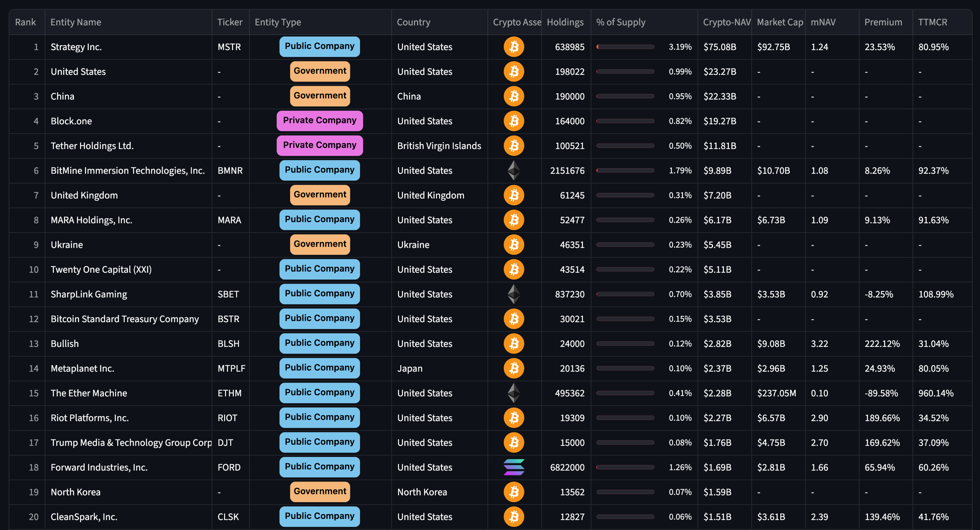Viewport: 980px width, 530px height.
Task: Click the Entity Type column header
Action: coord(278,22)
